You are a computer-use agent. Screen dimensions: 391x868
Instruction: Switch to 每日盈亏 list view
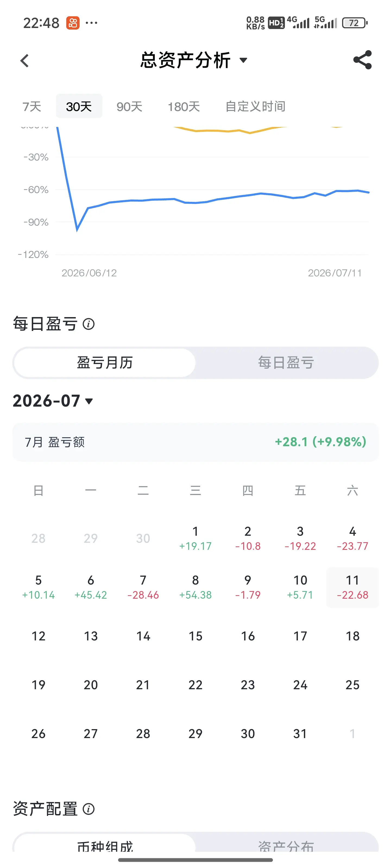coord(286,363)
